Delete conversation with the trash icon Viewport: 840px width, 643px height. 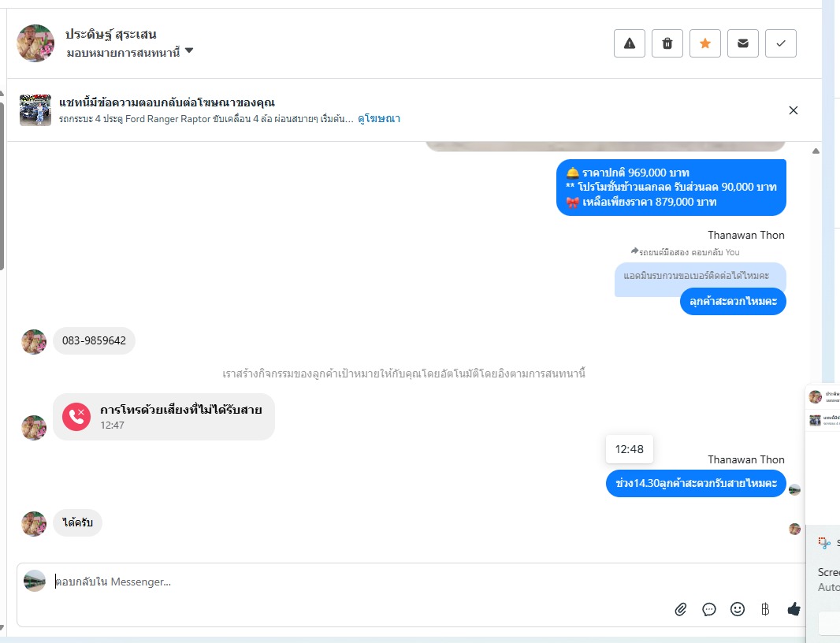click(667, 43)
